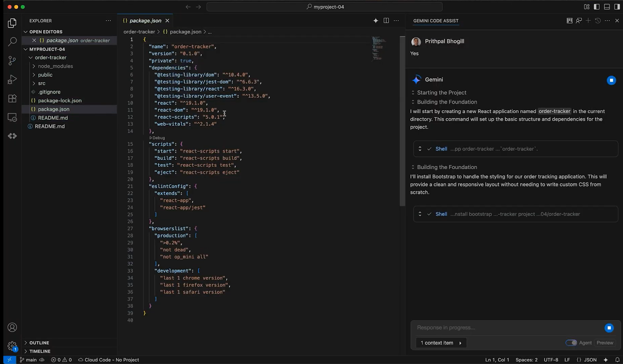Expand the Shell bootstrap install command block
Image resolution: width=623 pixels, height=364 pixels.
420,214
